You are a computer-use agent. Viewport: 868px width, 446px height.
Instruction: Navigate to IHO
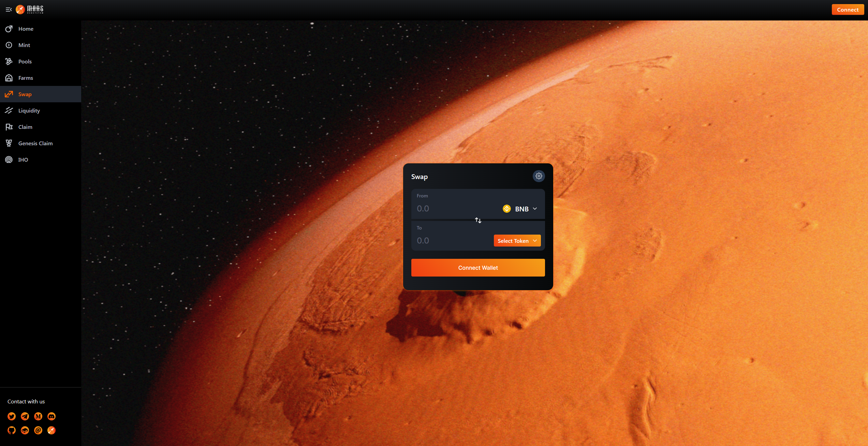pyautogui.click(x=41, y=160)
